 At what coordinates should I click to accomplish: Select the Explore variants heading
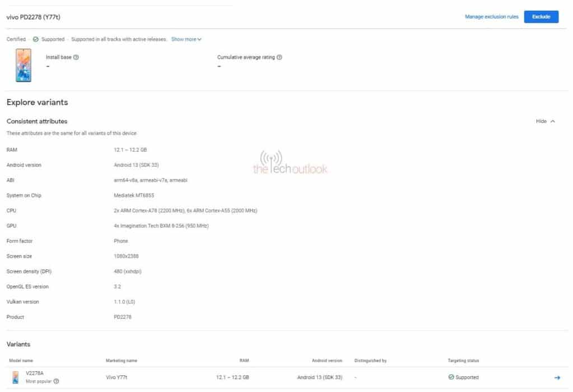(37, 102)
